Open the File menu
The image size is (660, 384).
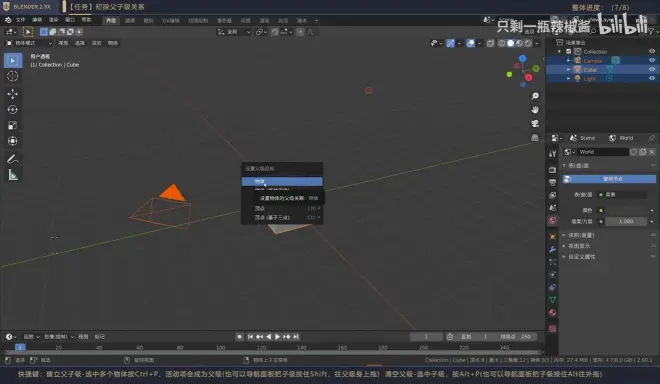pos(21,20)
